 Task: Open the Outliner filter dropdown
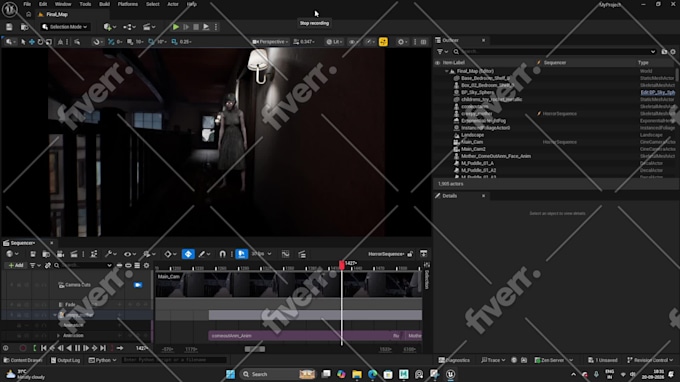tap(442, 52)
